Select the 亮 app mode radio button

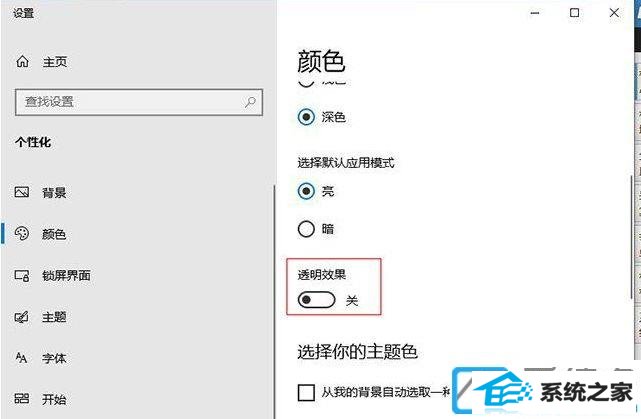coord(306,191)
